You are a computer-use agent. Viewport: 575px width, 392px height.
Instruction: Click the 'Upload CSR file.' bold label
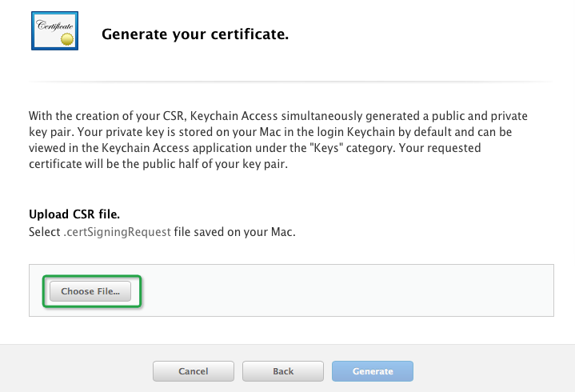[x=74, y=214]
